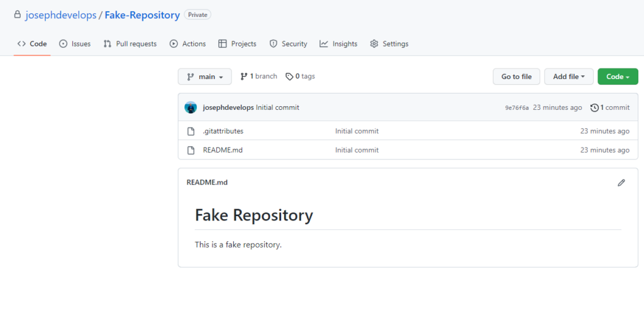
Task: Open the Pull requests tab
Action: [x=130, y=44]
